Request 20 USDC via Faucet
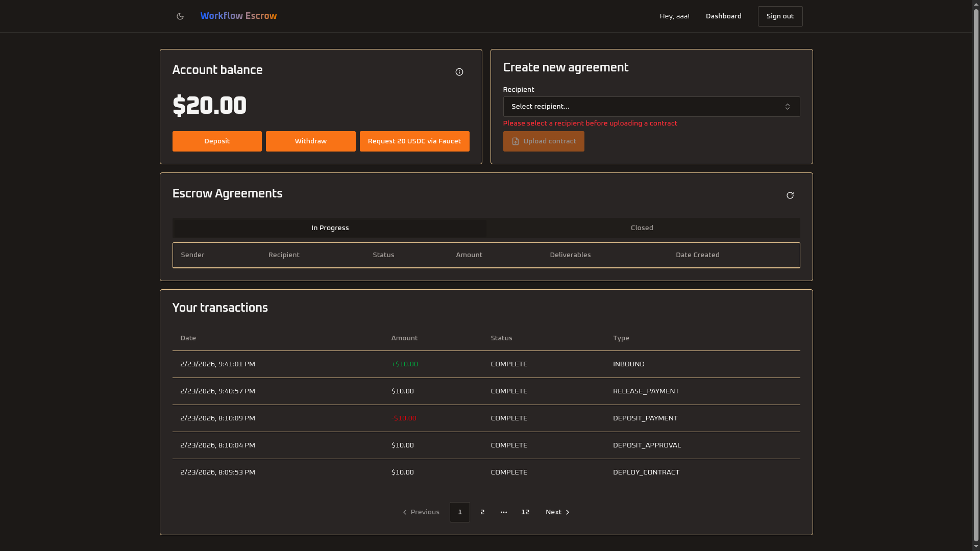 point(414,141)
